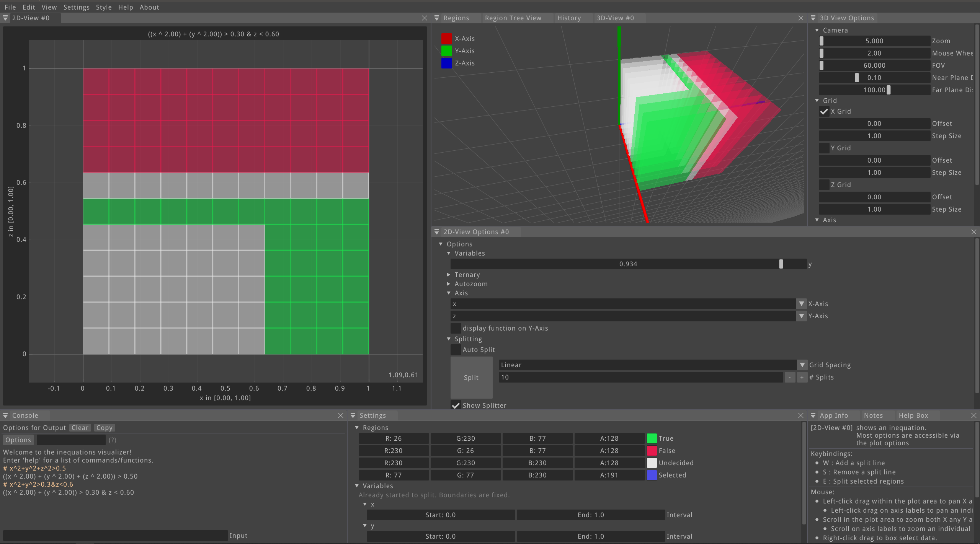Collapse the Camera section
The height and width of the screenshot is (544, 980).
coord(817,30)
